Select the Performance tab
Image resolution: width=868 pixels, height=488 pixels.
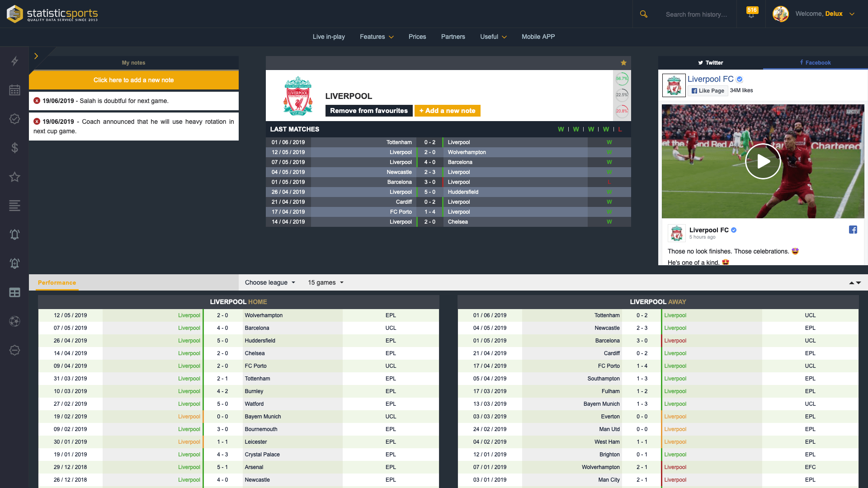[x=57, y=282]
